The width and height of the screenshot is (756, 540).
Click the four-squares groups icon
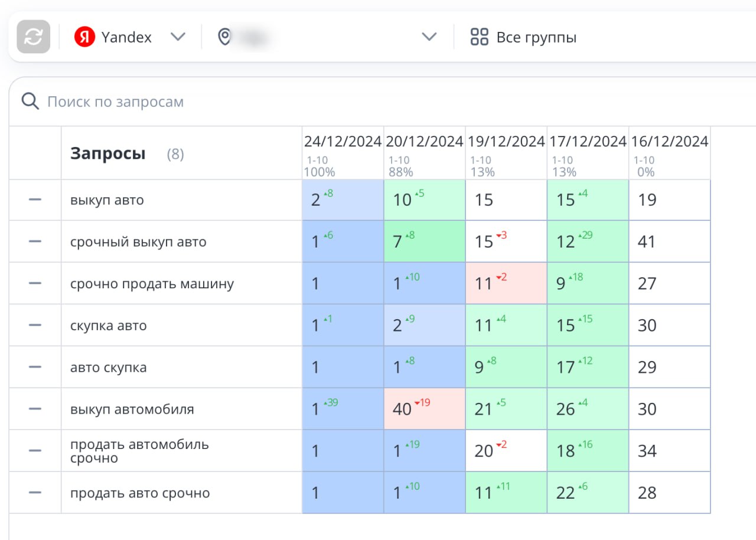[479, 37]
